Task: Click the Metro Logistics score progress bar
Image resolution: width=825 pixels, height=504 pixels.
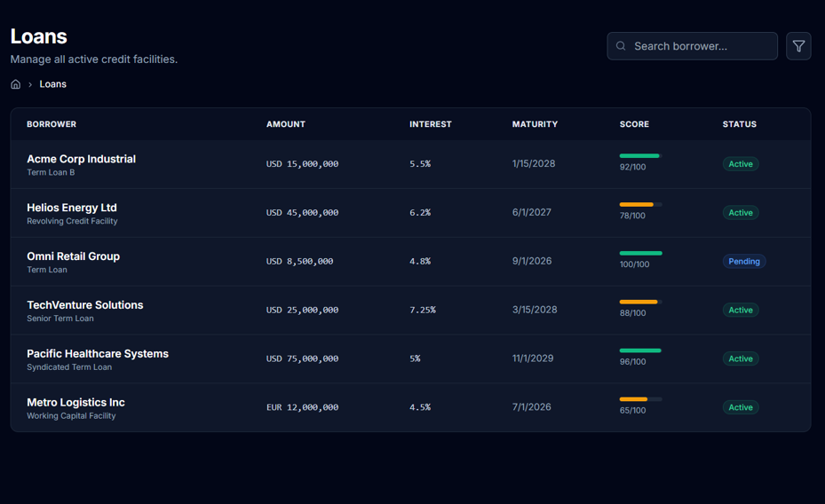Action: 640,399
